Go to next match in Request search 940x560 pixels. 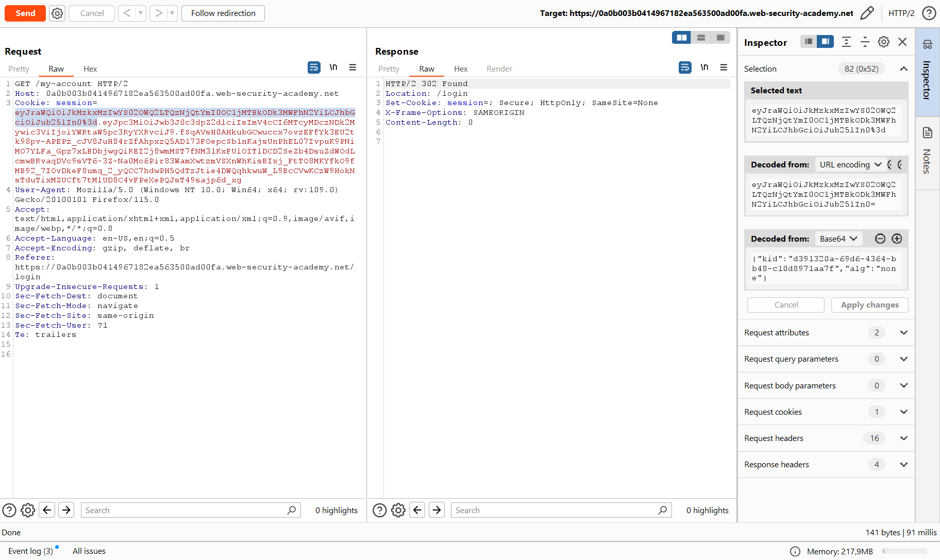coord(66,510)
